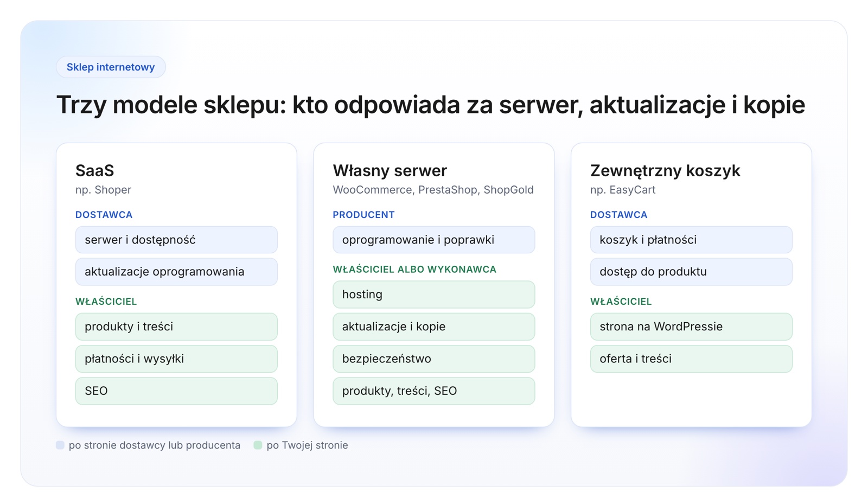The image size is (868, 499).
Task: Select 'aktualizacje oprogramowania' item
Action: (176, 272)
